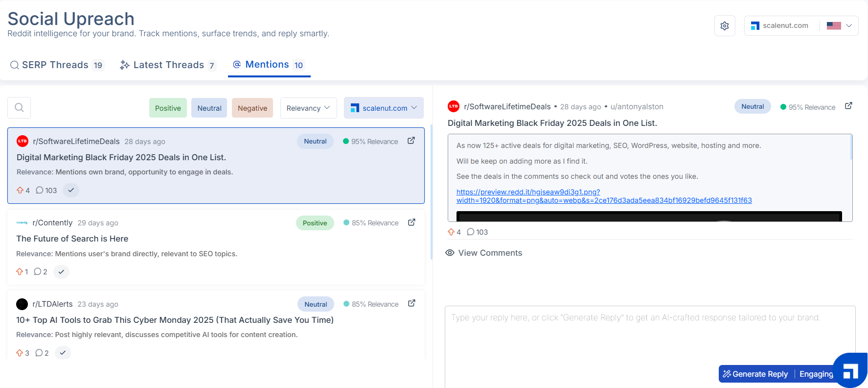Switch to the Latest Threads tab

[168, 65]
